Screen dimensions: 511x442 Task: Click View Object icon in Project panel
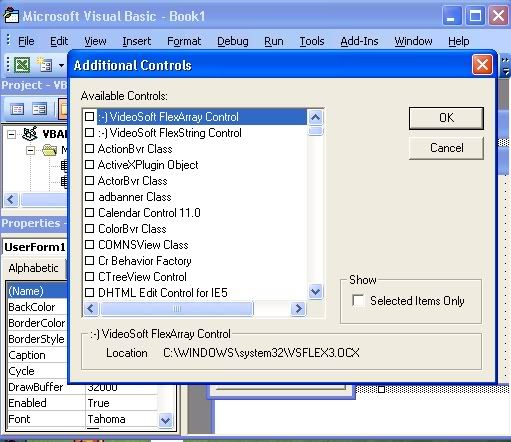pyautogui.click(x=39, y=109)
